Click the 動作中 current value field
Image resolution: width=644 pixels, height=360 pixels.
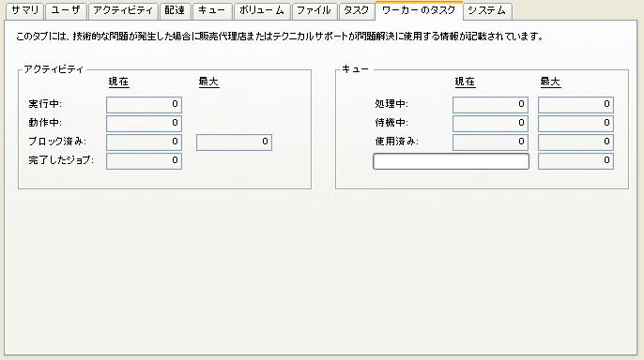144,123
